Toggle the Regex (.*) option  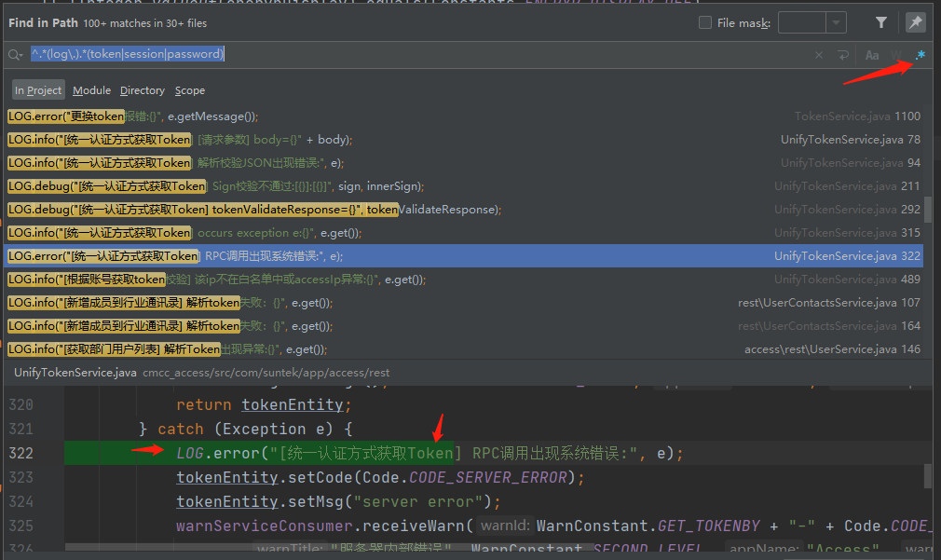click(920, 55)
